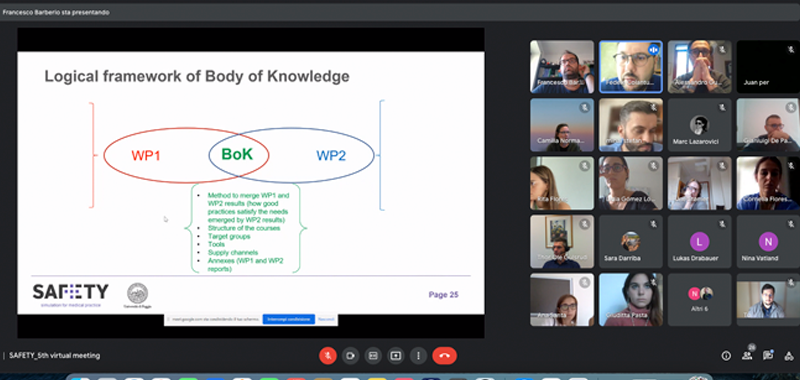
Task: Unmute the microphone with the red mic button
Action: point(328,356)
